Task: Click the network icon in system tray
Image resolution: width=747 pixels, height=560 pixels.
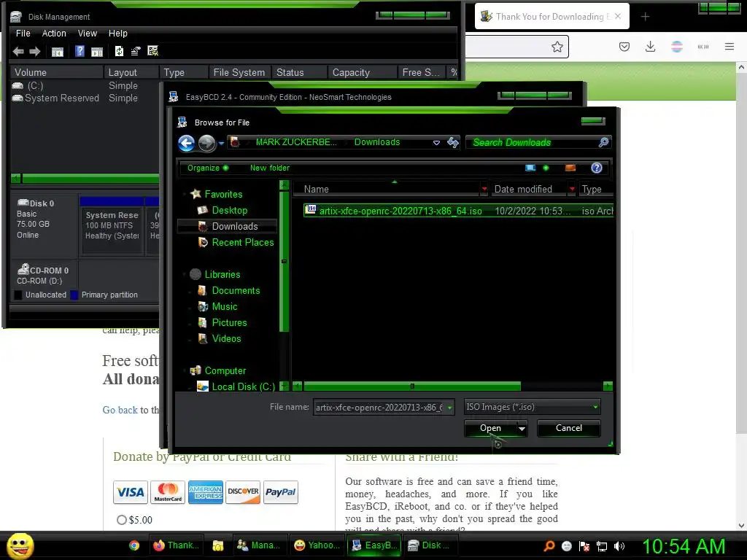Action: (x=602, y=546)
